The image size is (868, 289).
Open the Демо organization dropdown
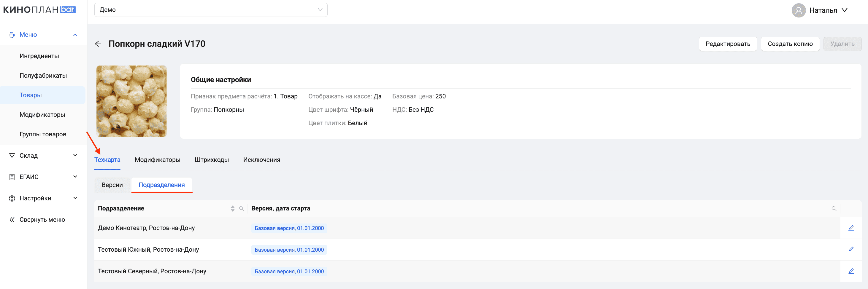tap(211, 10)
